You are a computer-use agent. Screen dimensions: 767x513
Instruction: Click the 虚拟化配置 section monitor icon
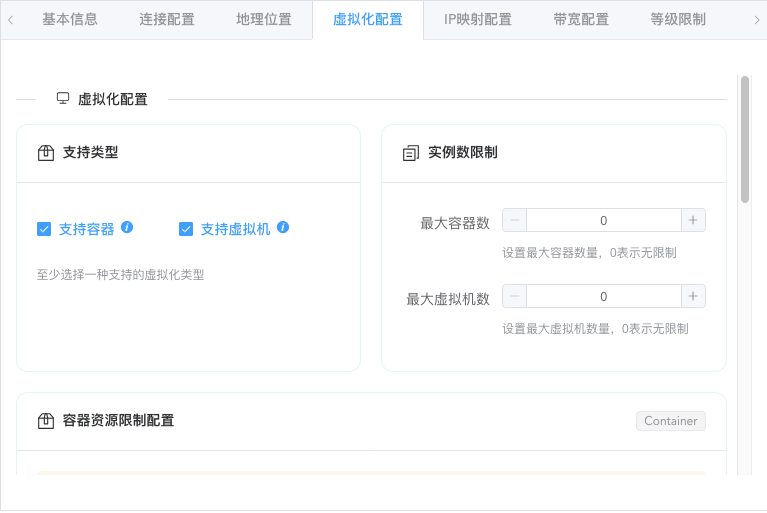point(63,98)
